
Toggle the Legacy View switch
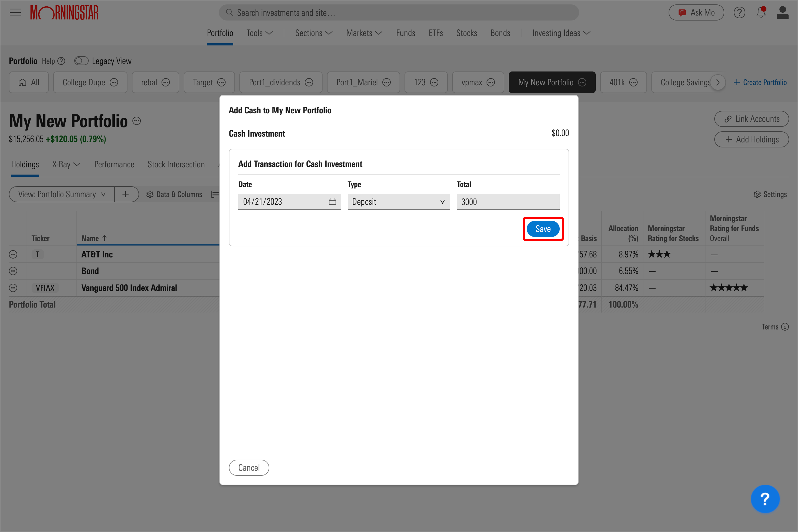[81, 61]
